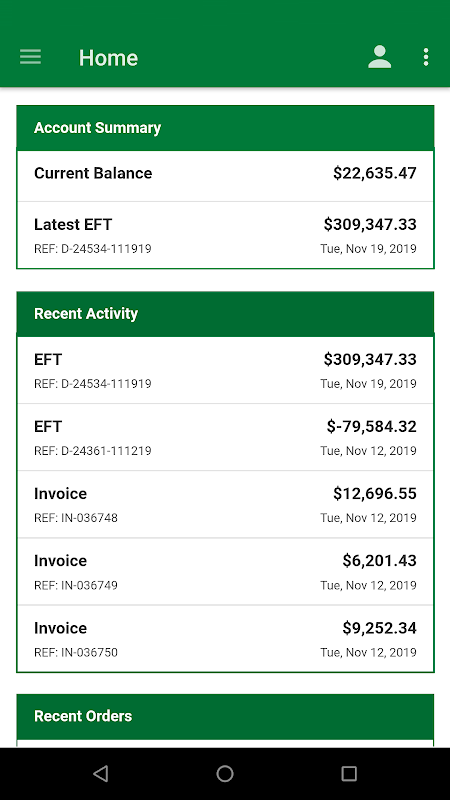This screenshot has width=450, height=800.
Task: Open the three-dot overflow menu
Action: pyautogui.click(x=426, y=57)
